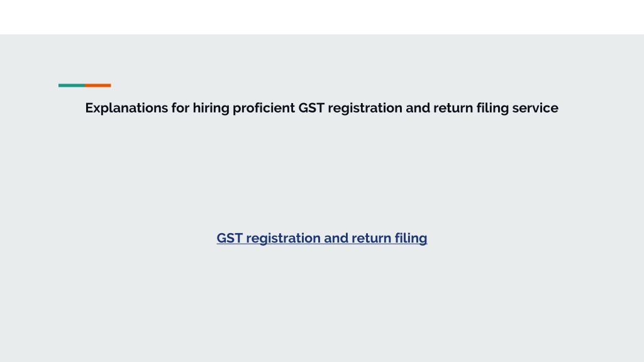The image size is (644, 362).
Task: Click the orange segment of the accent bar
Action: [x=97, y=85]
